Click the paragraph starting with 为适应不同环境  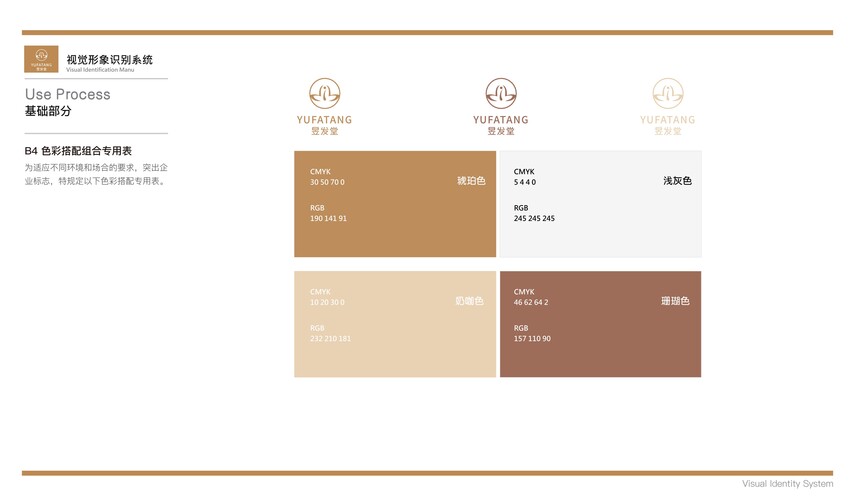click(x=96, y=174)
